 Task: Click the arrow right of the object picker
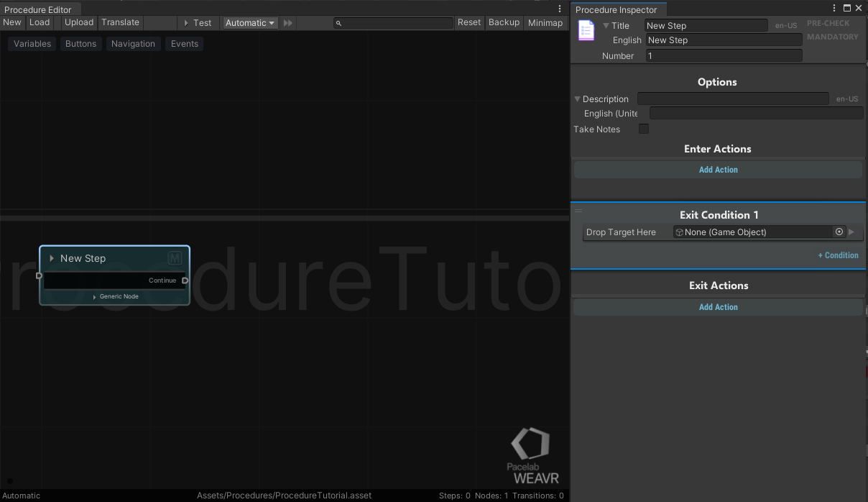[x=851, y=232]
